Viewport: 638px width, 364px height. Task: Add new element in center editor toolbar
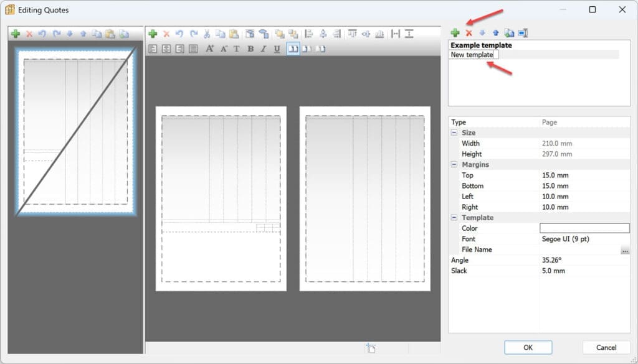pyautogui.click(x=153, y=34)
